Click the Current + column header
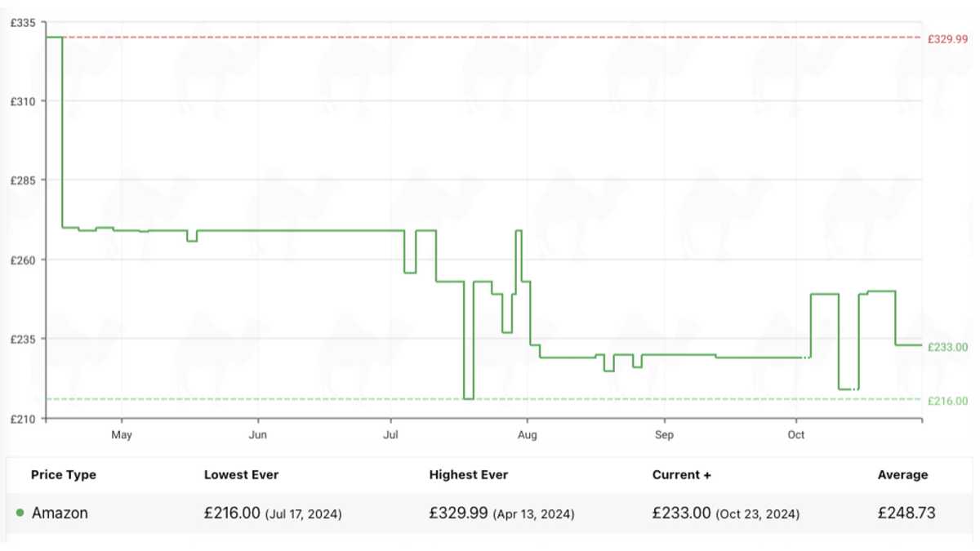 click(682, 474)
